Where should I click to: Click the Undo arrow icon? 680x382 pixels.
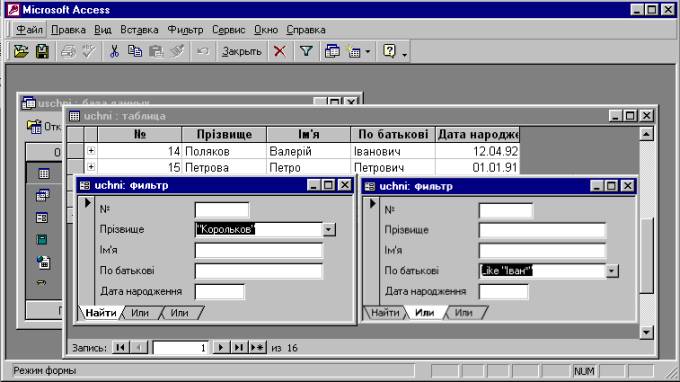coord(203,51)
